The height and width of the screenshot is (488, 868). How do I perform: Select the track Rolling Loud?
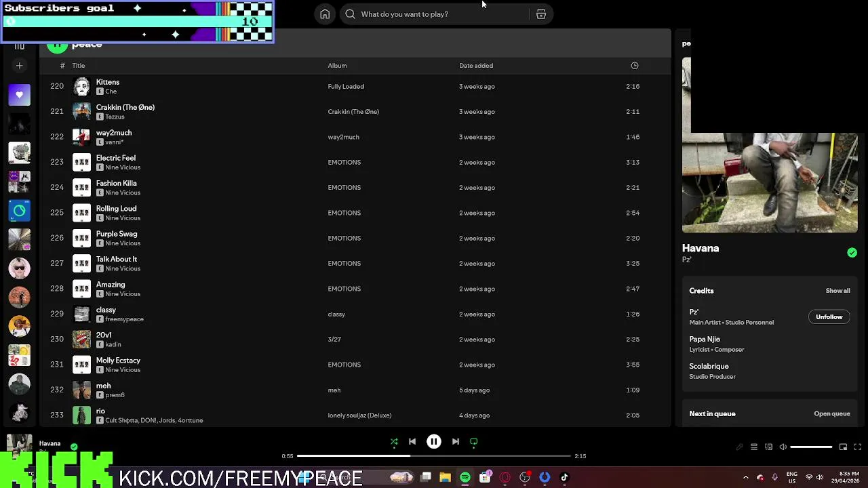click(x=116, y=209)
